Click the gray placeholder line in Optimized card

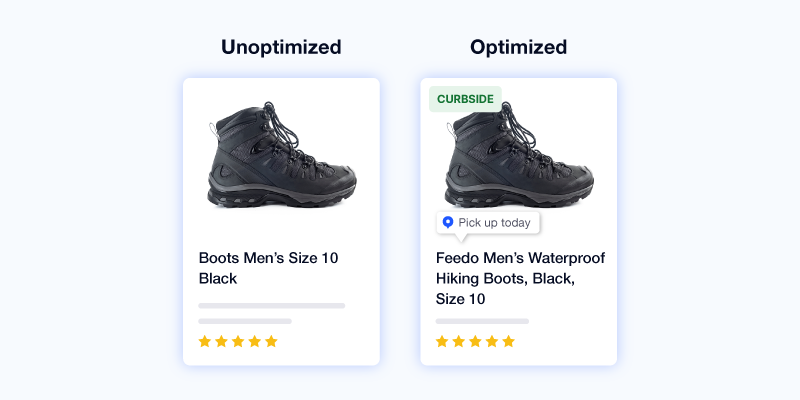coord(482,321)
